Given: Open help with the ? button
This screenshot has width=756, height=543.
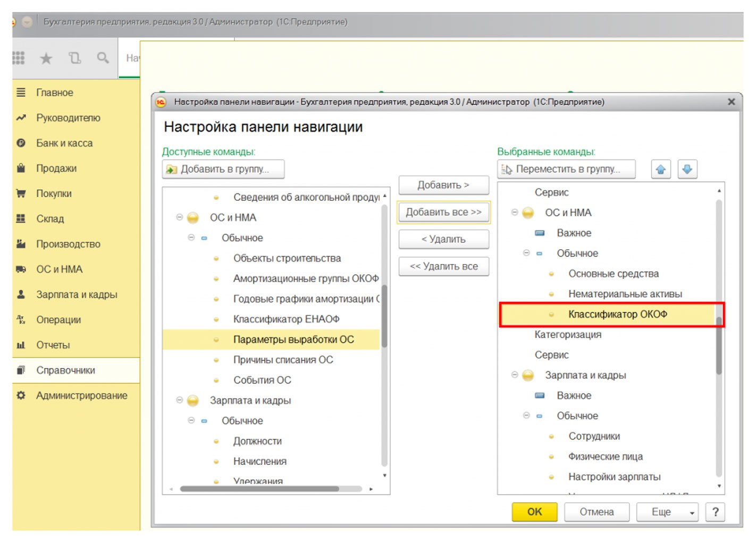Looking at the screenshot, I should [715, 512].
